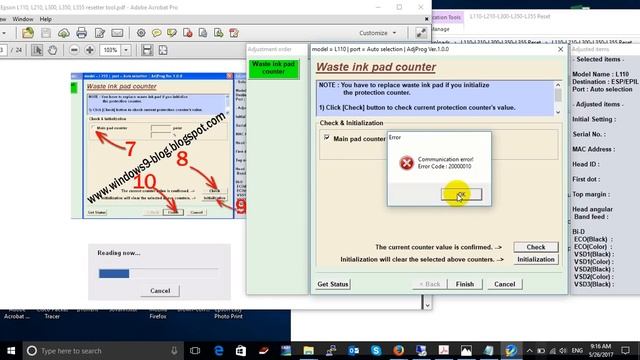The width and height of the screenshot is (640, 360).
Task: Open File Explorer from taskbar
Action: [309, 351]
